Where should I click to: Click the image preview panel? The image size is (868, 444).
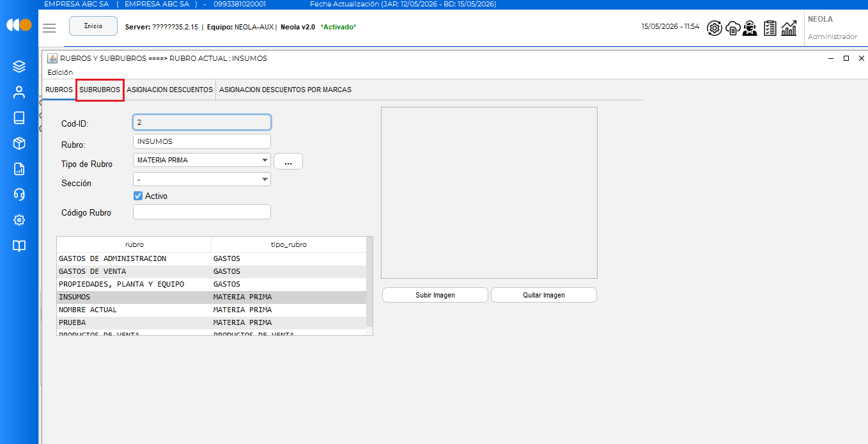(489, 193)
